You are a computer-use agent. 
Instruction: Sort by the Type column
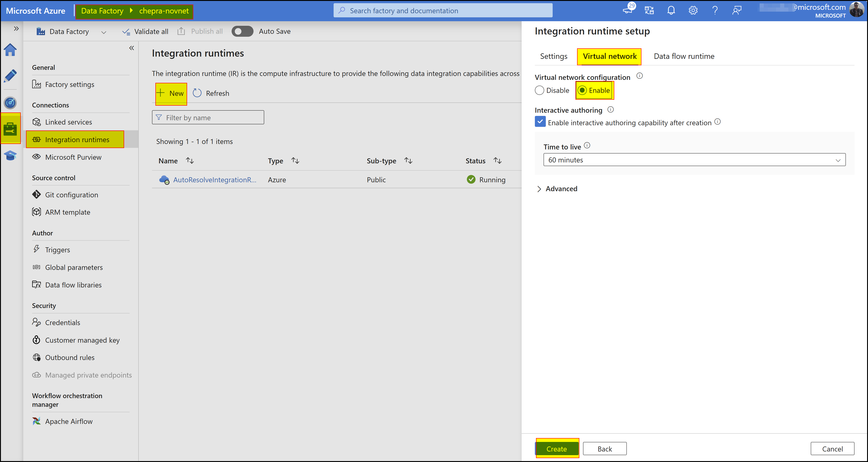pos(283,161)
